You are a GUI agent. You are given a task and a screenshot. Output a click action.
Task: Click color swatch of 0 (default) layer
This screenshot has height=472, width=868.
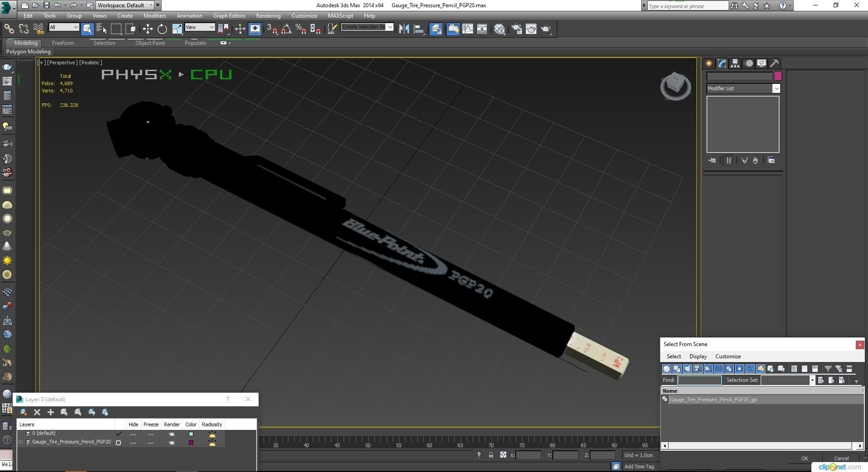(191, 434)
